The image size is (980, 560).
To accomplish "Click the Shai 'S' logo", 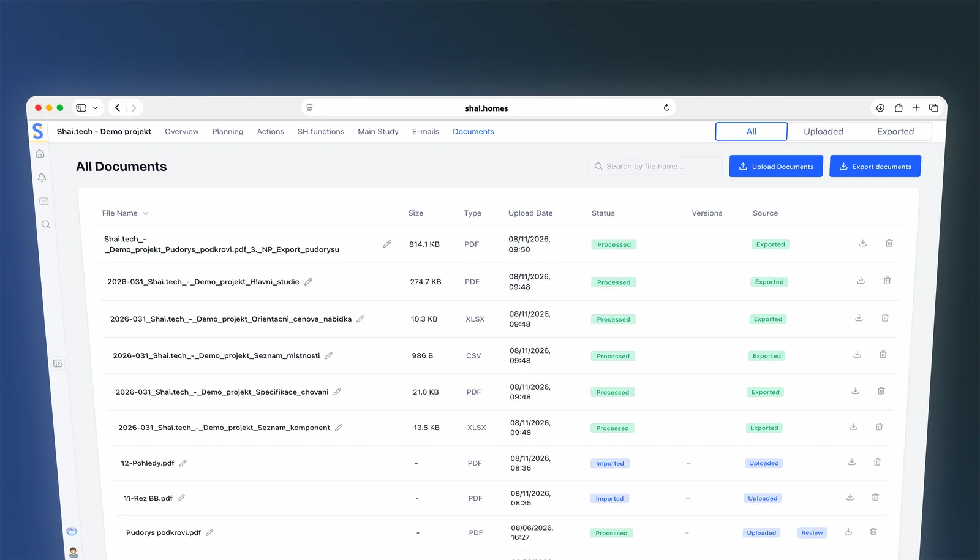I will [38, 131].
